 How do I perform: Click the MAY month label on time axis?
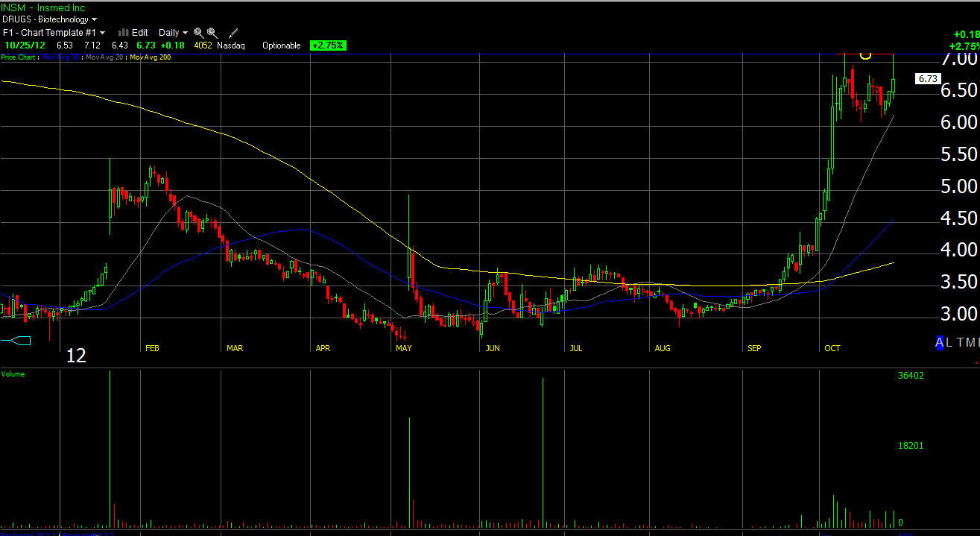click(x=404, y=348)
